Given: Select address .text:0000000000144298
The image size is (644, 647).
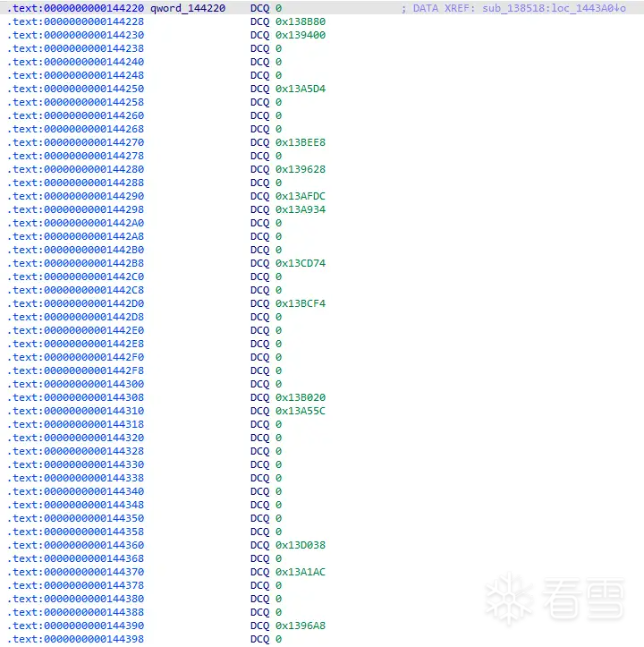Looking at the screenshot, I should point(75,209).
